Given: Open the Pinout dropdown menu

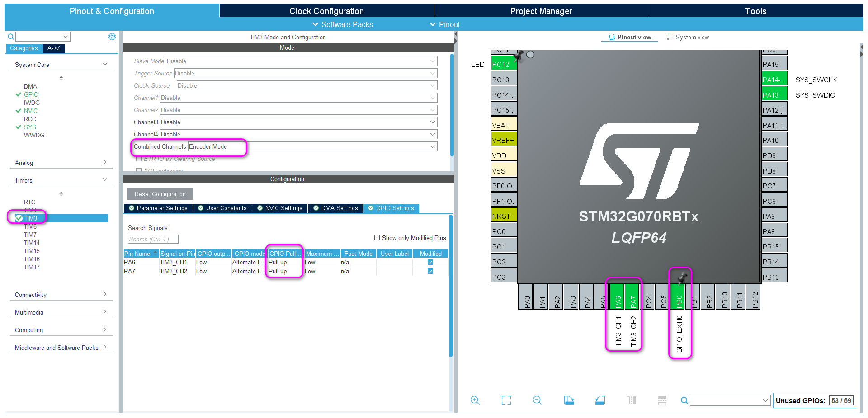Looking at the screenshot, I should 445,24.
